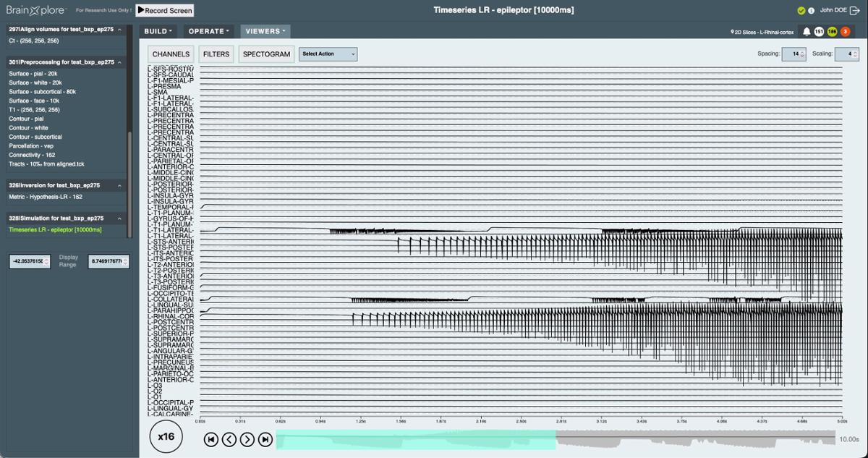868x458 pixels.
Task: Click the notification bell icon
Action: 807,32
